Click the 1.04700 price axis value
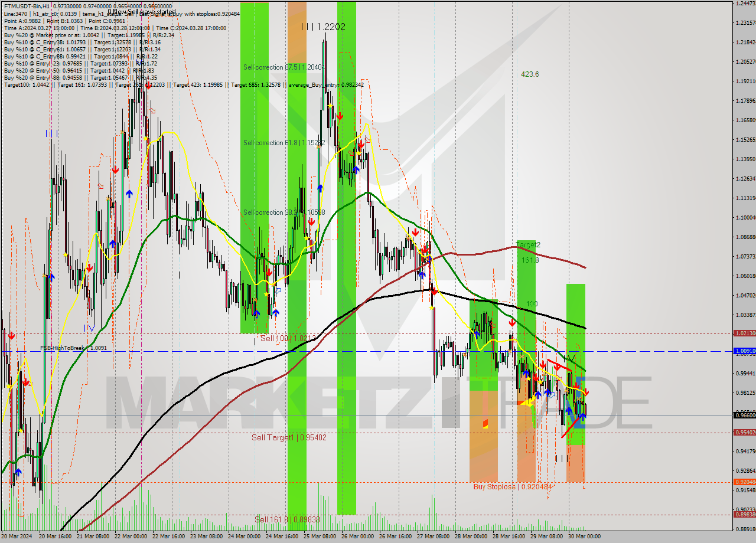 click(745, 296)
